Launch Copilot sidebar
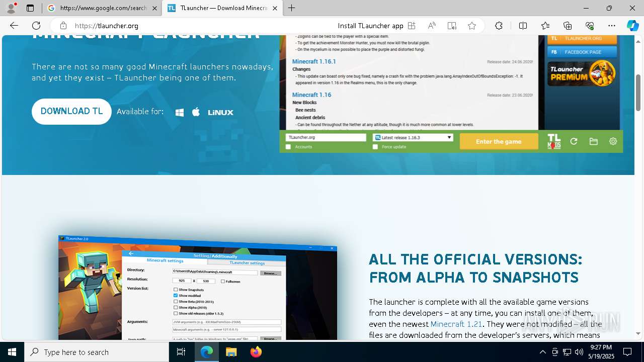The width and height of the screenshot is (644, 362). (632, 26)
